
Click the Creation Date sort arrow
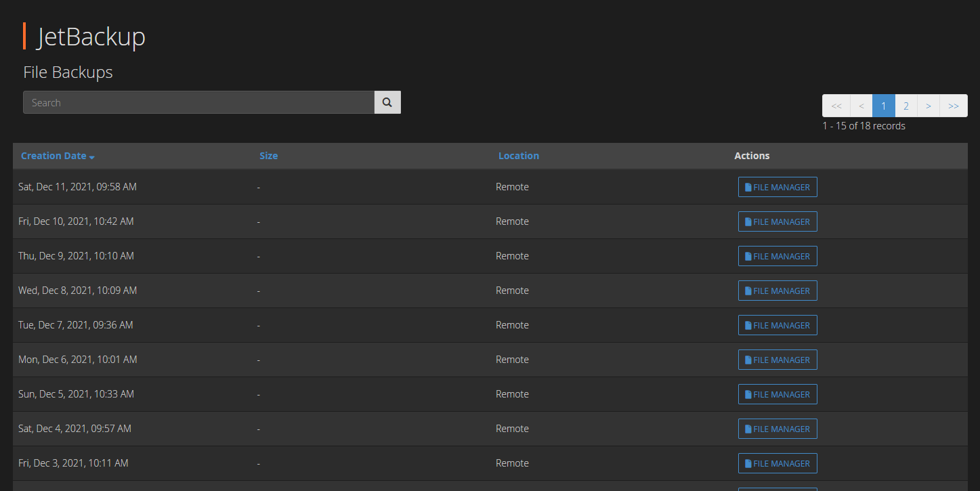91,157
